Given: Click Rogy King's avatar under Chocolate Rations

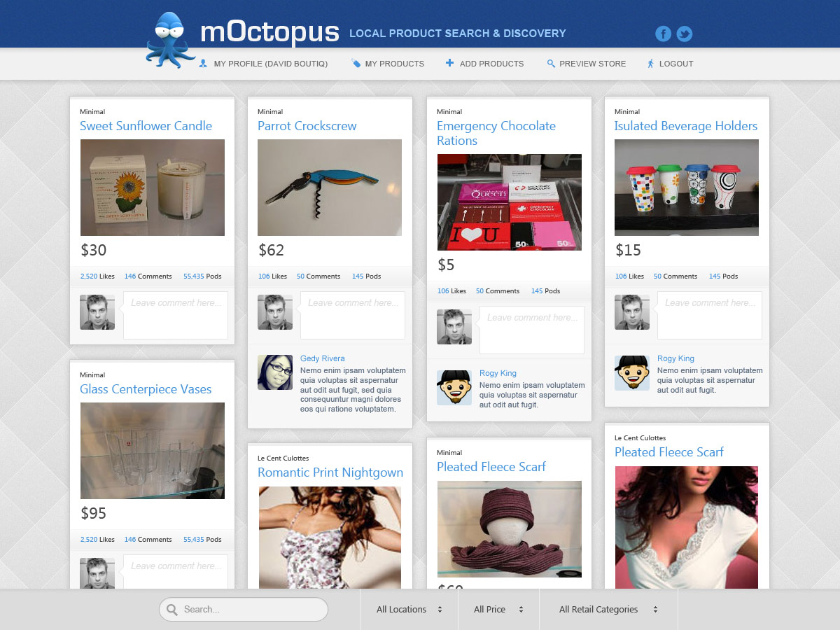Looking at the screenshot, I should [454, 387].
